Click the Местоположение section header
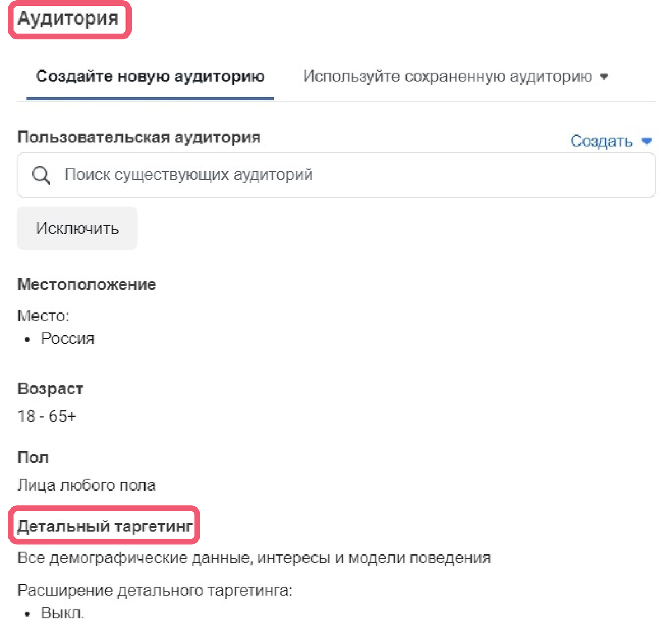 pyautogui.click(x=86, y=284)
